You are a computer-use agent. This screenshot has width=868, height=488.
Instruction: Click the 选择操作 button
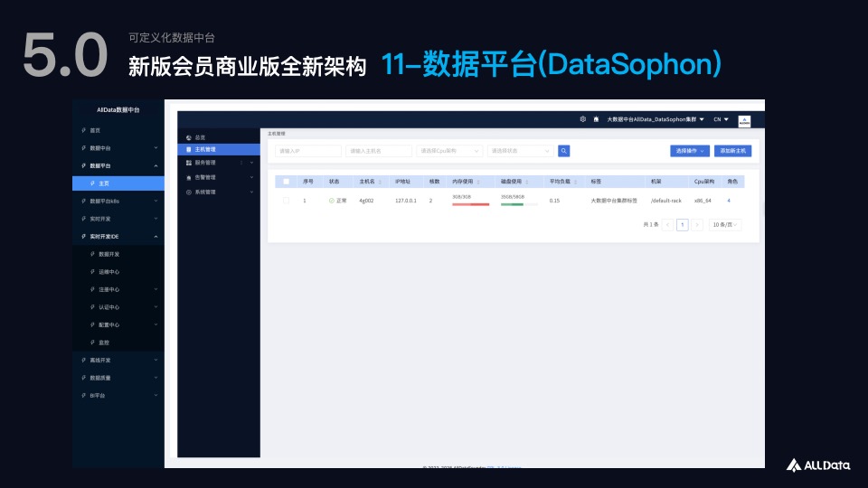pyautogui.click(x=690, y=151)
